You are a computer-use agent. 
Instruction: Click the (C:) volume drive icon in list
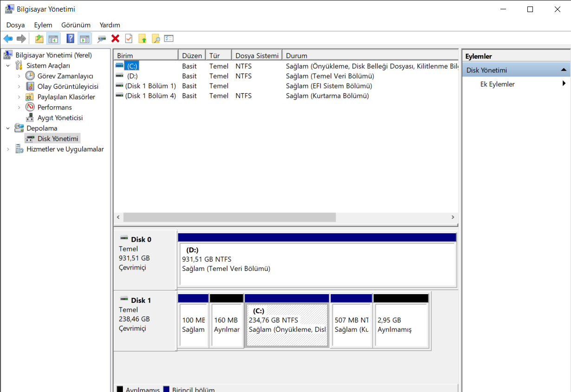[120, 66]
